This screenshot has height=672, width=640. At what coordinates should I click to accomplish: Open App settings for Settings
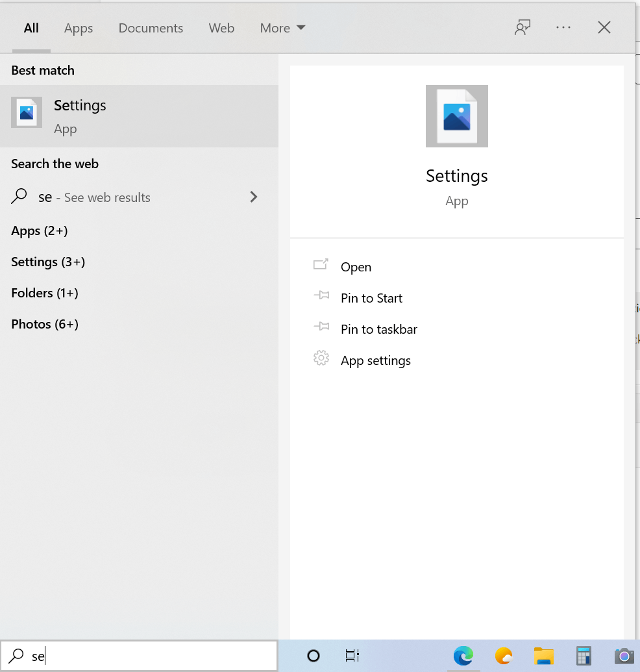point(376,360)
